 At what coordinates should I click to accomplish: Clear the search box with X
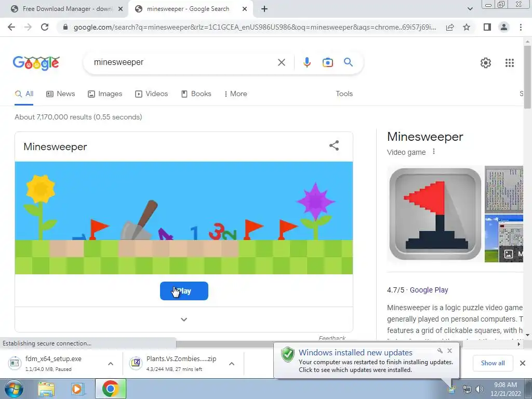(x=281, y=62)
